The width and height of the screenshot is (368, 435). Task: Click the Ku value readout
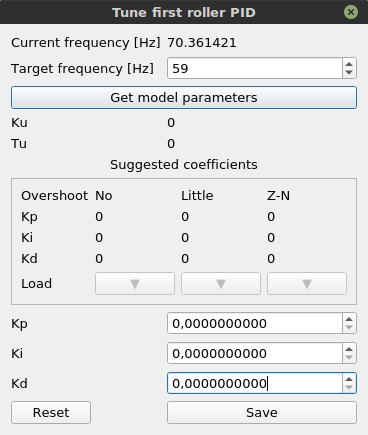(x=171, y=123)
